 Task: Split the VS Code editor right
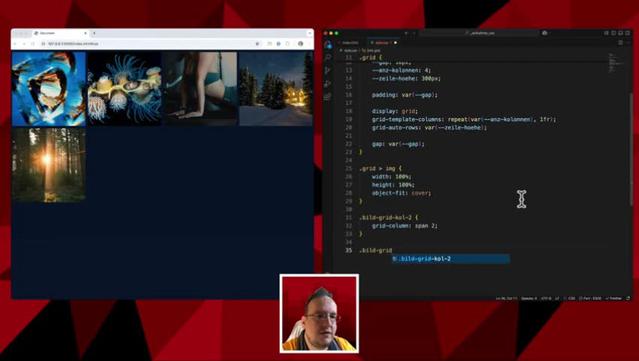tap(621, 42)
